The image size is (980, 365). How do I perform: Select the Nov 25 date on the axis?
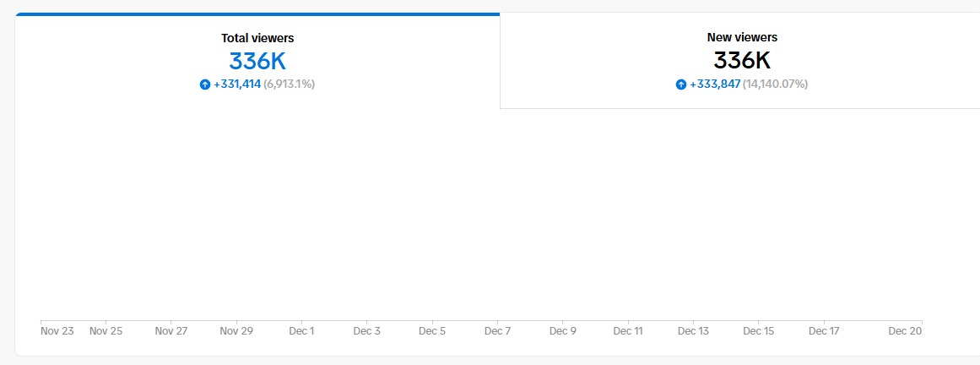pyautogui.click(x=106, y=331)
